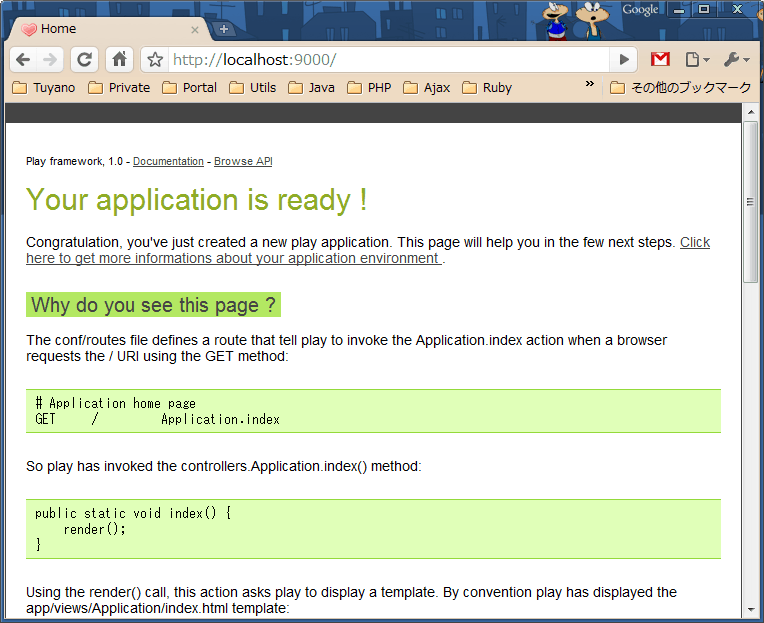Follow the Documentation link
764x623 pixels.
click(168, 161)
